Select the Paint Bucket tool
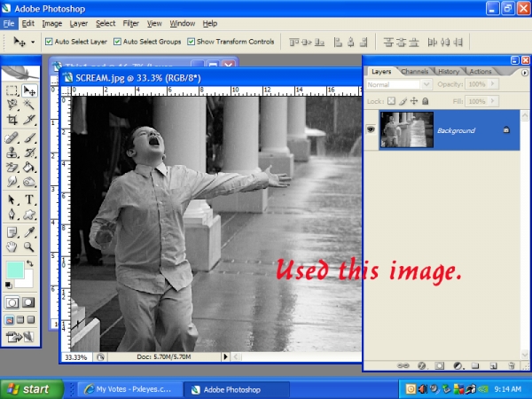The height and width of the screenshot is (399, 532). pos(29,167)
